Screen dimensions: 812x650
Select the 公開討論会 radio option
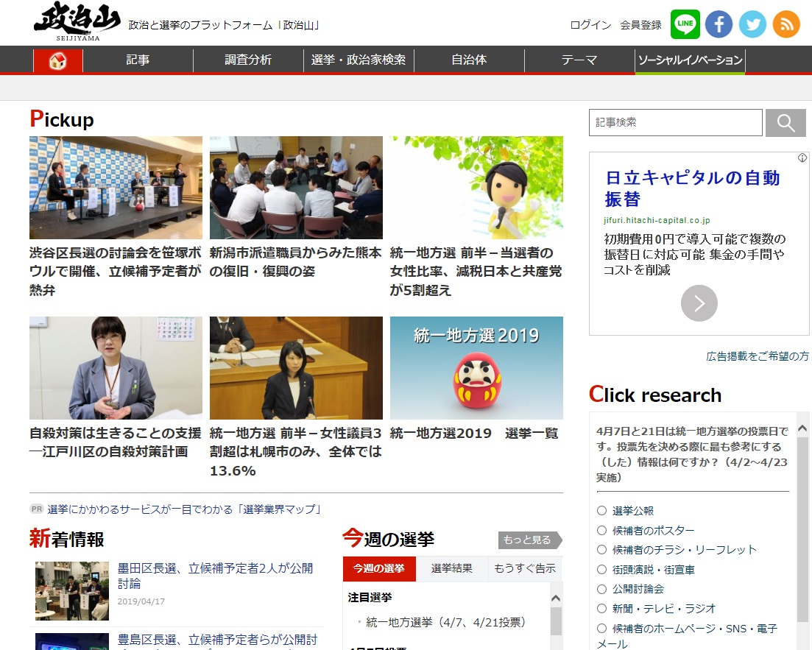(601, 589)
